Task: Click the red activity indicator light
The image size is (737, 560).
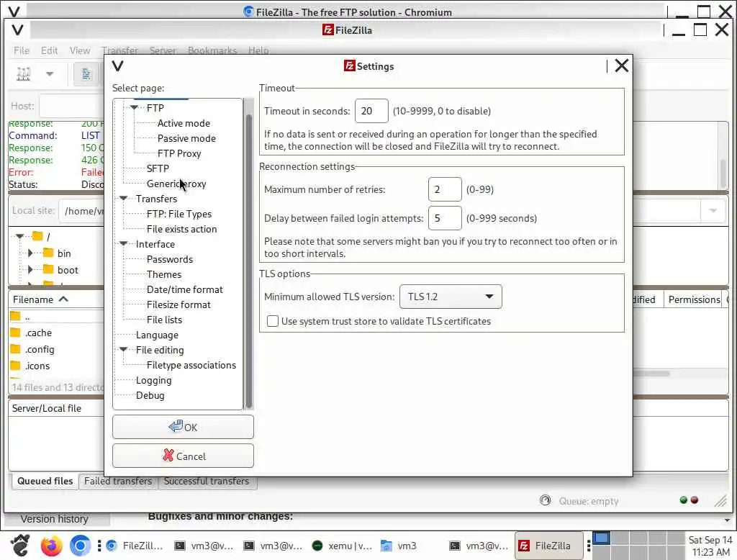Action: tap(695, 500)
